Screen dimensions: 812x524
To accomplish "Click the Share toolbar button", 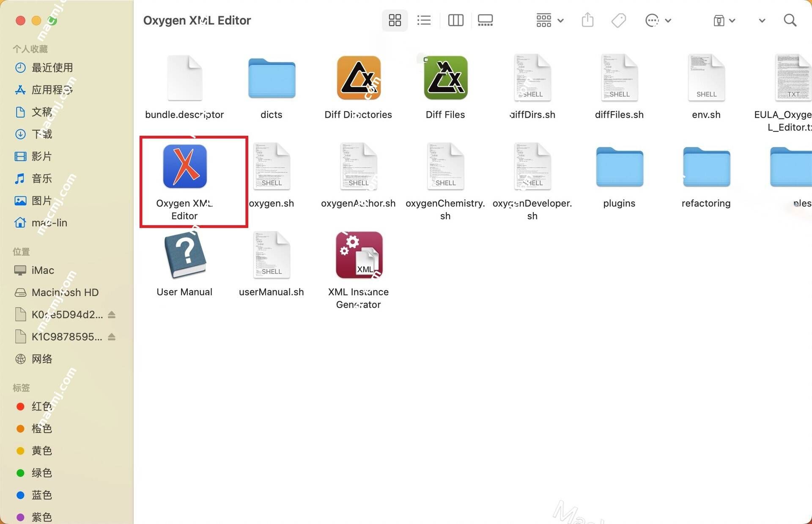I will (x=587, y=20).
